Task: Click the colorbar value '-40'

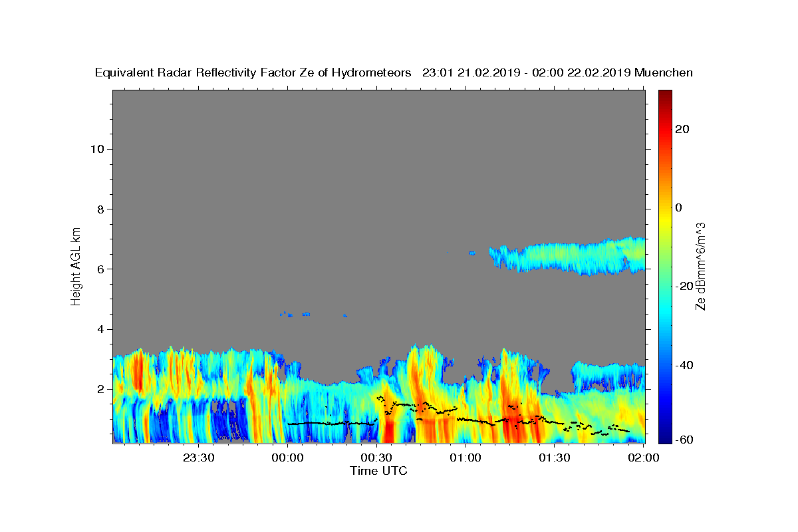Action: pos(683,364)
